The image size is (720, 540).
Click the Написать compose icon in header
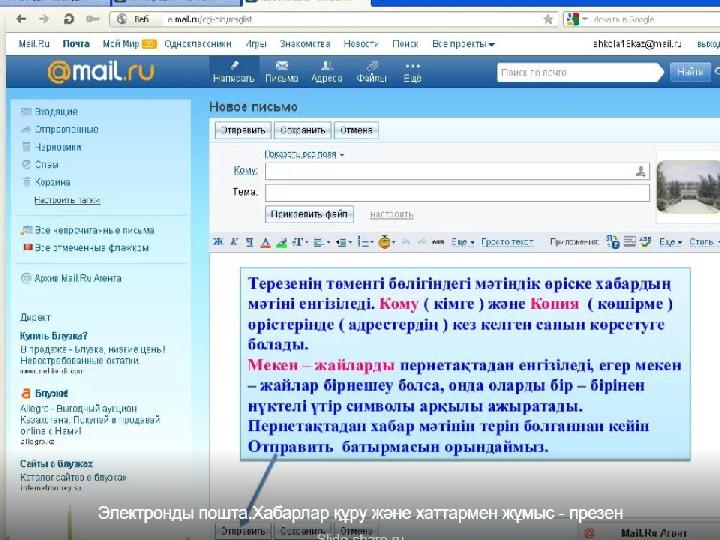[x=234, y=72]
